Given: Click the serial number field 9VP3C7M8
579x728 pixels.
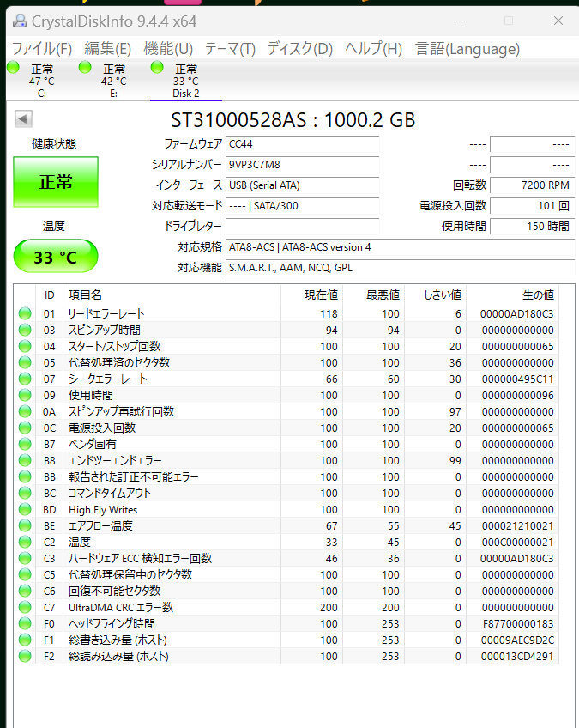Looking at the screenshot, I should tap(303, 164).
